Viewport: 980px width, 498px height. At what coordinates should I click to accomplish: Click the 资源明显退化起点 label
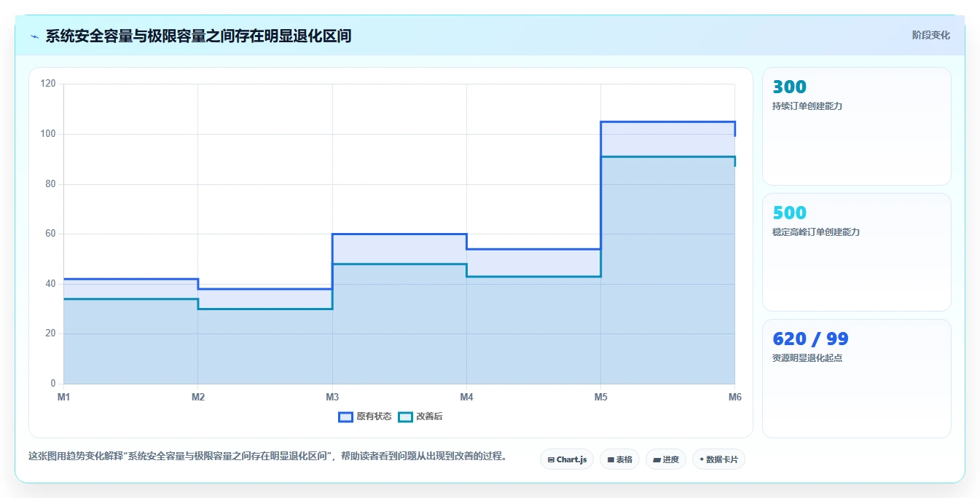[807, 358]
